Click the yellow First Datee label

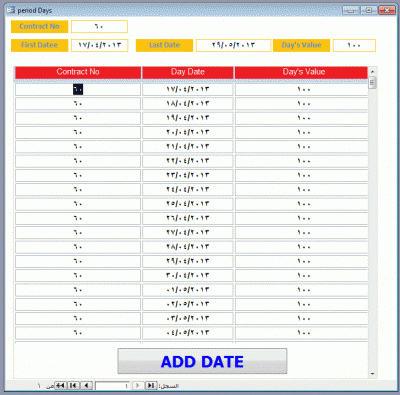[x=39, y=45]
